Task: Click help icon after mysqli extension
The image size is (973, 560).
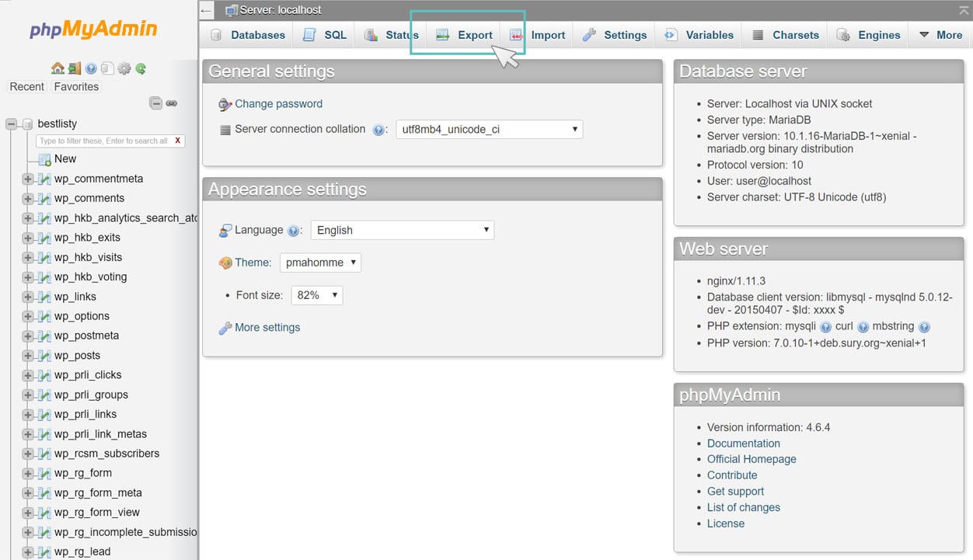Action: coord(825,327)
